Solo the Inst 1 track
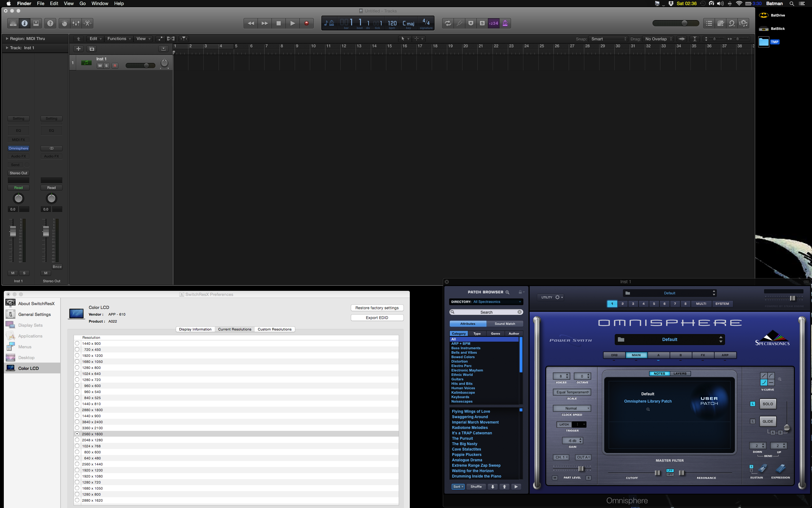 [x=106, y=66]
